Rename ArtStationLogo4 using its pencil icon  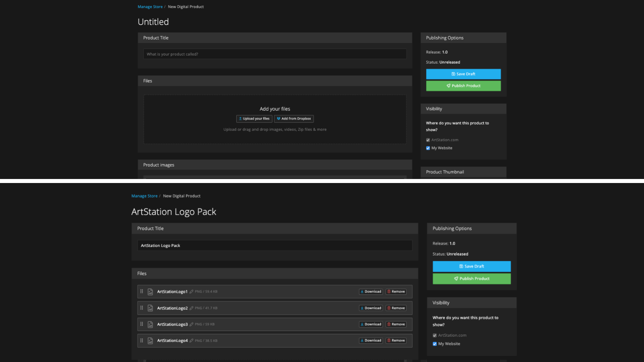coord(192,341)
